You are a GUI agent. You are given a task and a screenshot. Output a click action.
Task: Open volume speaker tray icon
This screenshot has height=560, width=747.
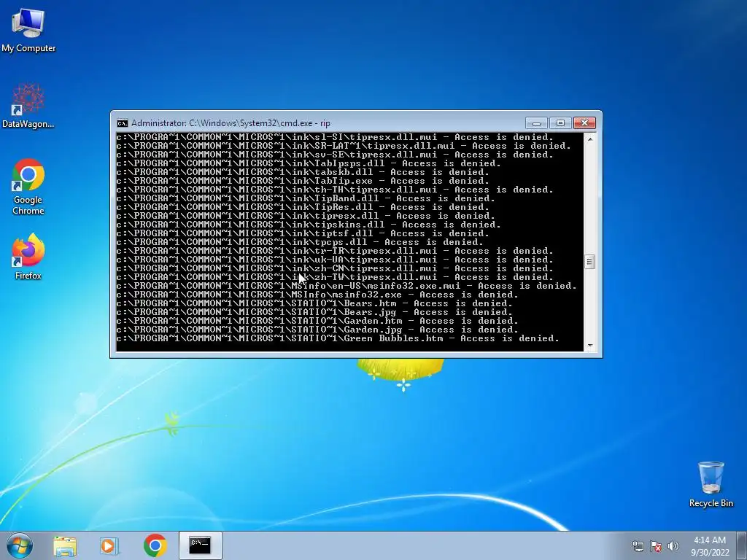(x=673, y=546)
